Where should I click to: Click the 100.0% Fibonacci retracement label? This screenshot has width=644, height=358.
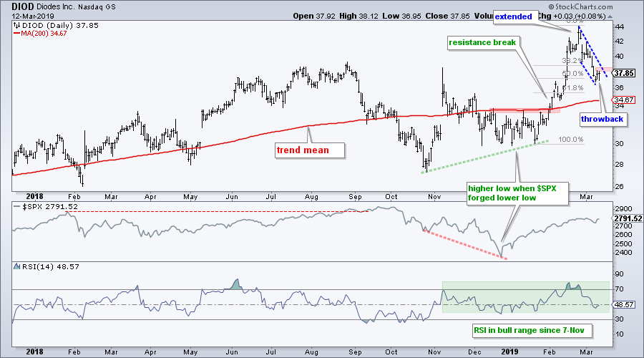[x=571, y=140]
